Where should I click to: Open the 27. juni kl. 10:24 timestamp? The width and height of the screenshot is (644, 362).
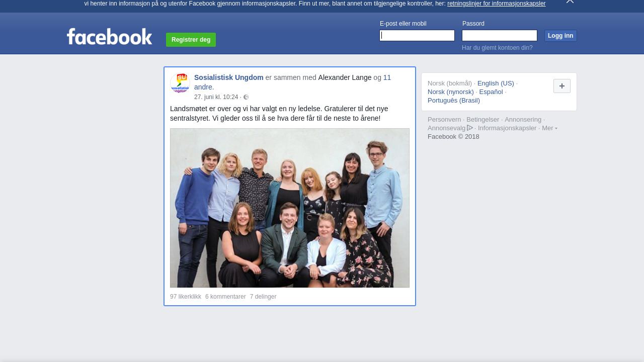pyautogui.click(x=216, y=97)
